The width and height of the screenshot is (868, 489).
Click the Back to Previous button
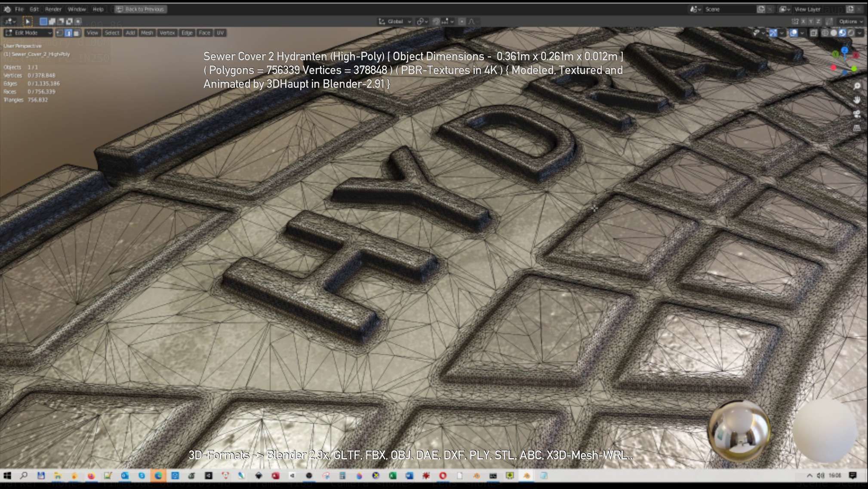pyautogui.click(x=141, y=9)
